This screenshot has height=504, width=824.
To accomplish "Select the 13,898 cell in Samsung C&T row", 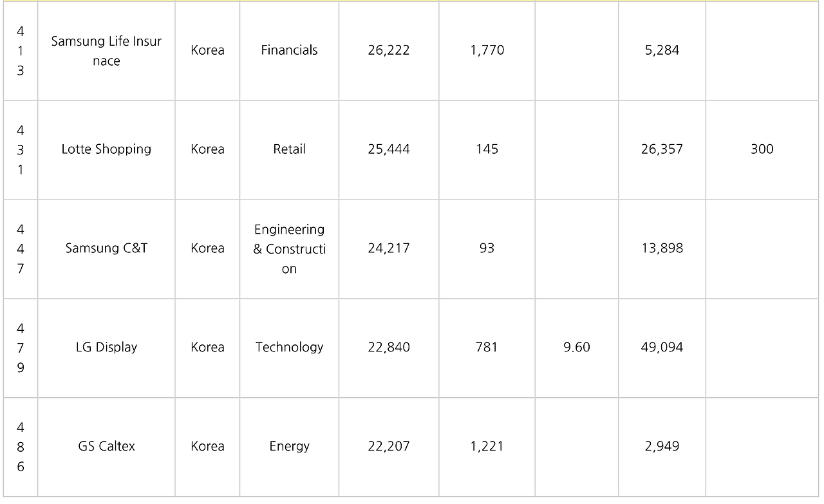I will click(x=662, y=248).
